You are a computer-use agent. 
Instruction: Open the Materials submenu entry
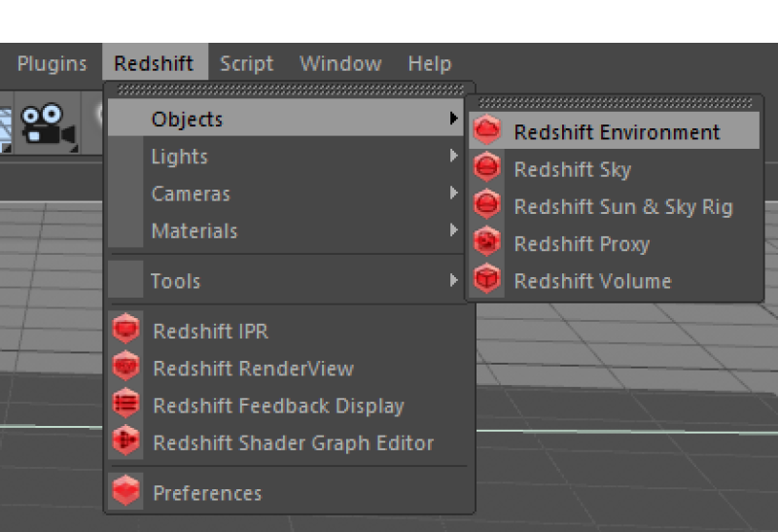286,231
